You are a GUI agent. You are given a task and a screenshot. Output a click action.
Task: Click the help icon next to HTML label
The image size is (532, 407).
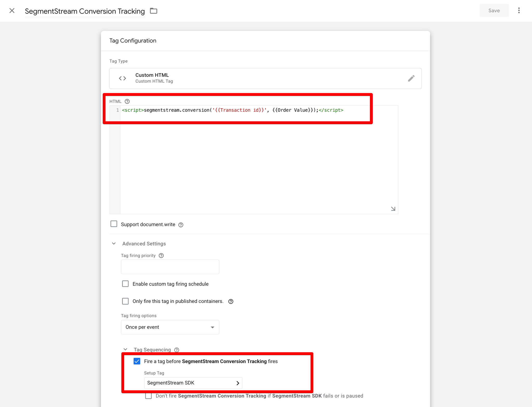(127, 101)
